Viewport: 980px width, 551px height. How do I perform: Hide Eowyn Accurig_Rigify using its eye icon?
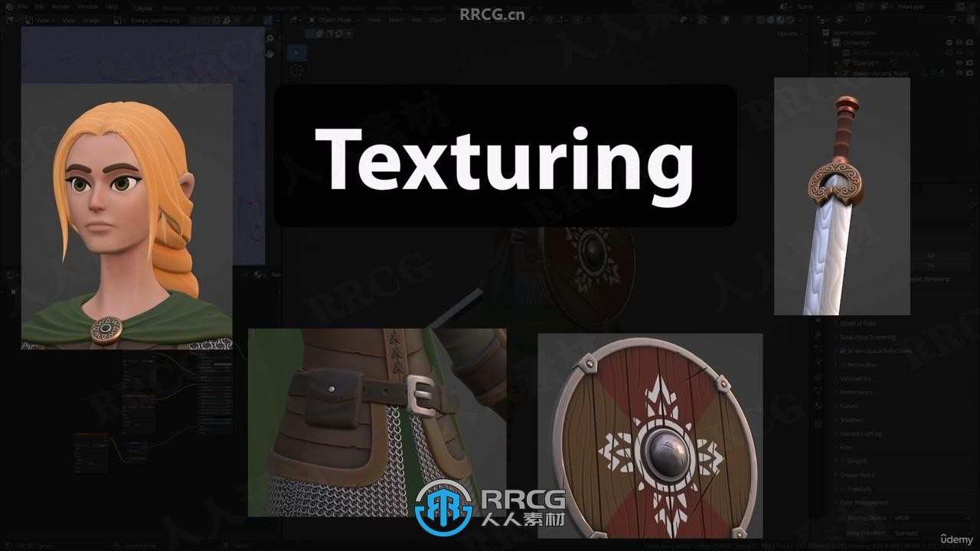959,73
